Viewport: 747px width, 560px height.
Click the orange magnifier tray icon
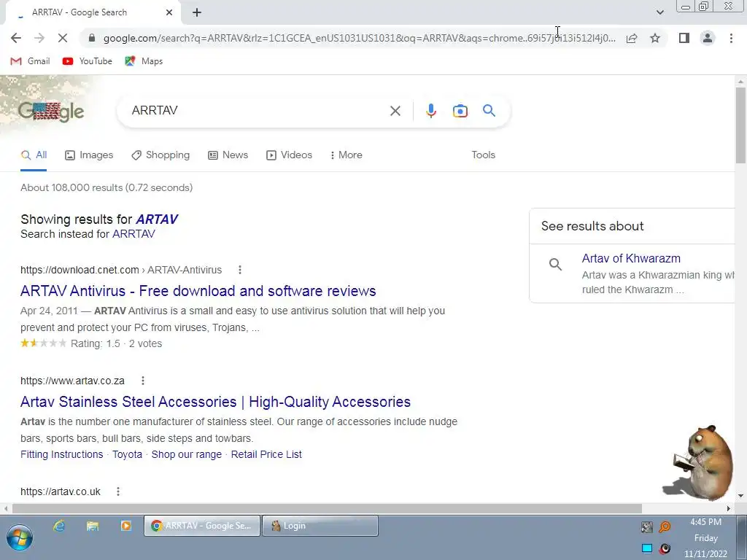[665, 526]
